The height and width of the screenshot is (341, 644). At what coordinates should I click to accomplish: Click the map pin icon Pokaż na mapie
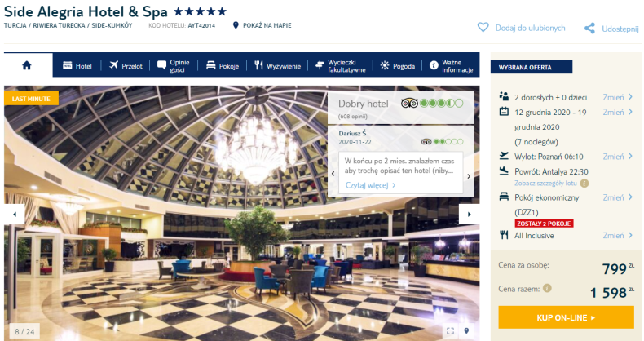coord(236,25)
